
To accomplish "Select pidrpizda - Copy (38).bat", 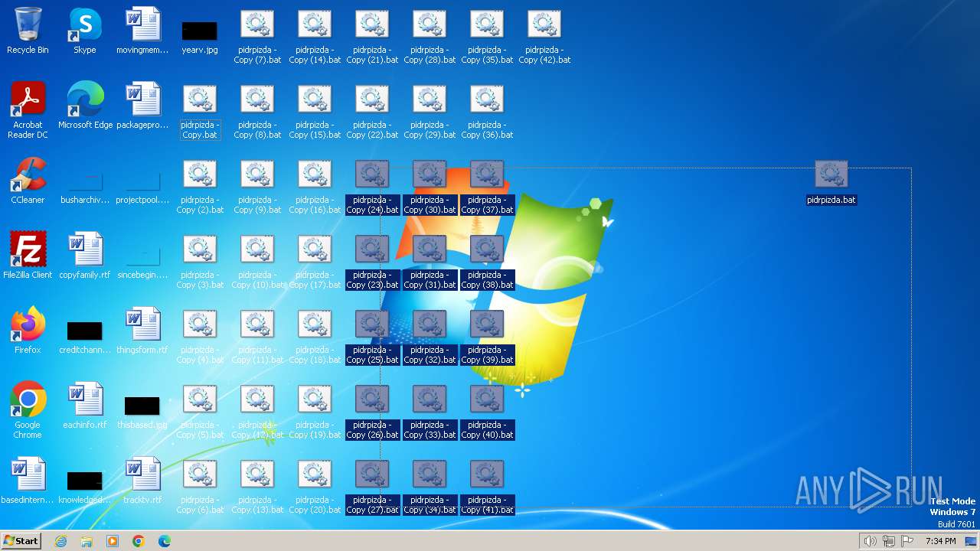I will pos(487,261).
